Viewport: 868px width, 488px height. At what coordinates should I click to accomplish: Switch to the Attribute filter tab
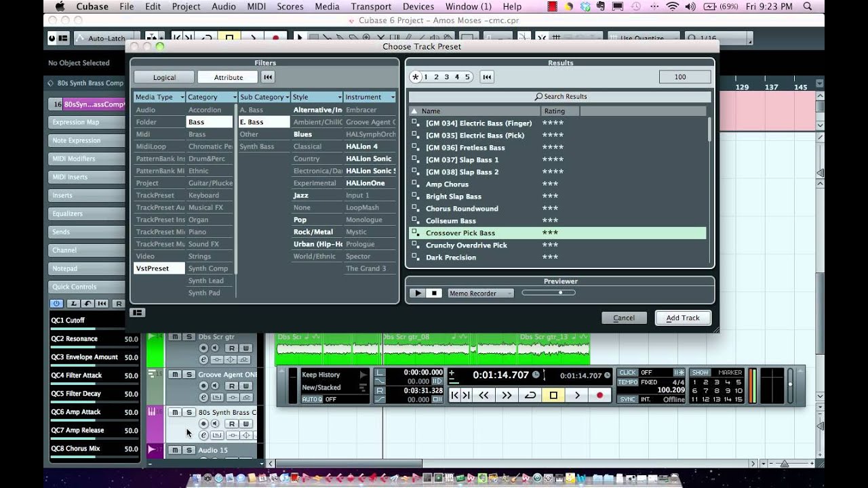(229, 77)
